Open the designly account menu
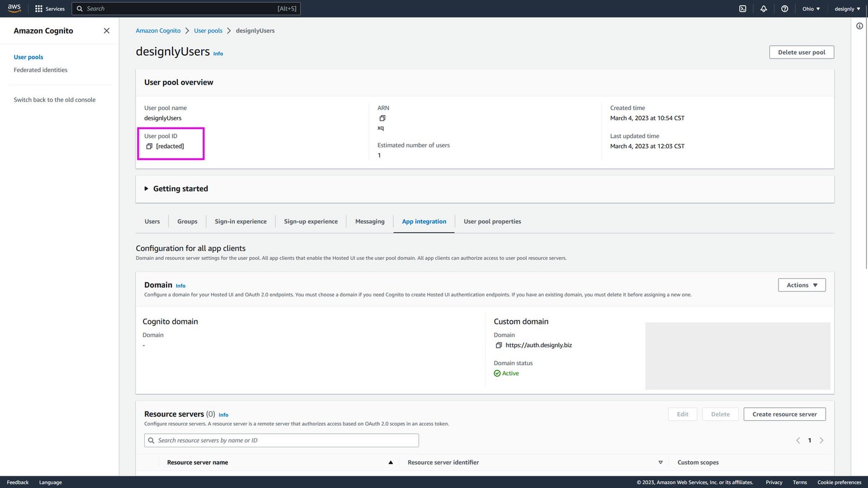868x488 pixels. 847,8
